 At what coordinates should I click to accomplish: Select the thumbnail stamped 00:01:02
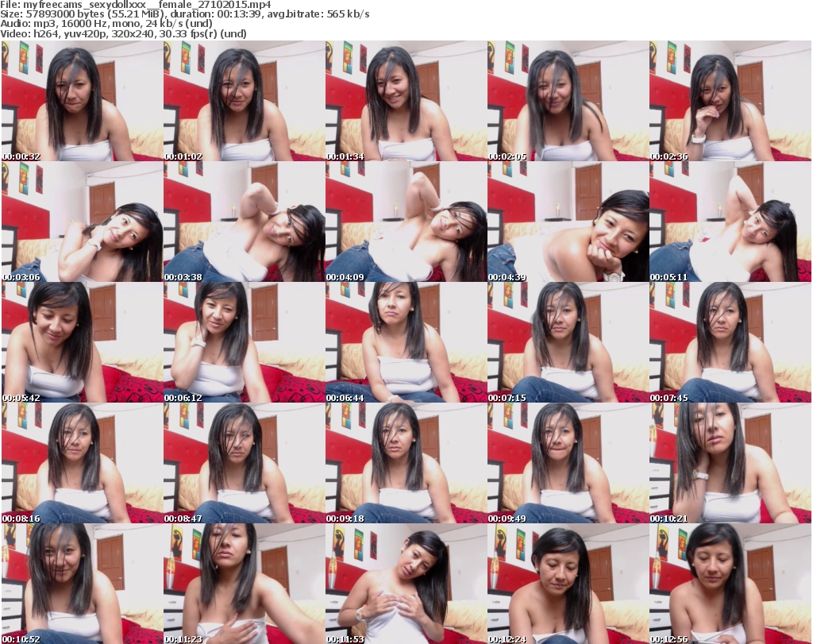tap(245, 101)
